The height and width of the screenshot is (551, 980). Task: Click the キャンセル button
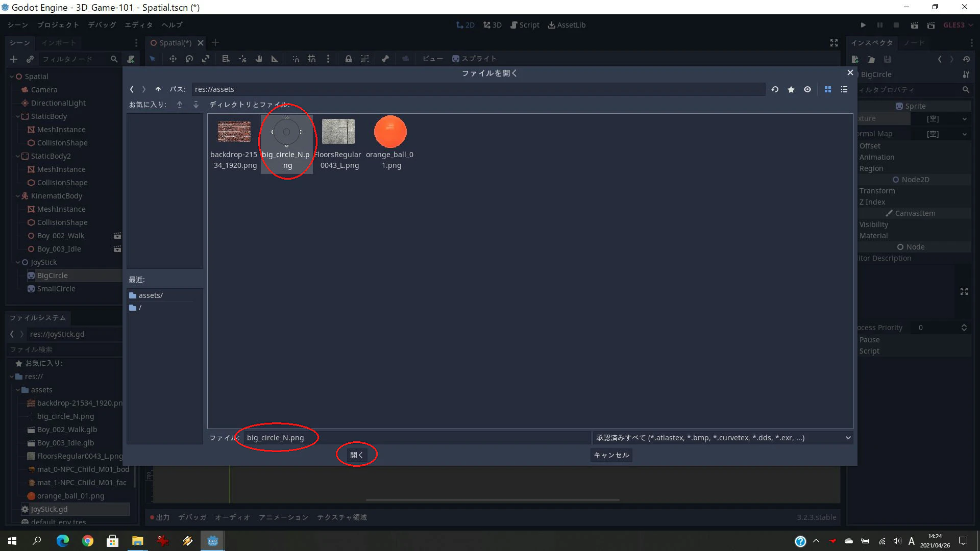[x=611, y=455]
